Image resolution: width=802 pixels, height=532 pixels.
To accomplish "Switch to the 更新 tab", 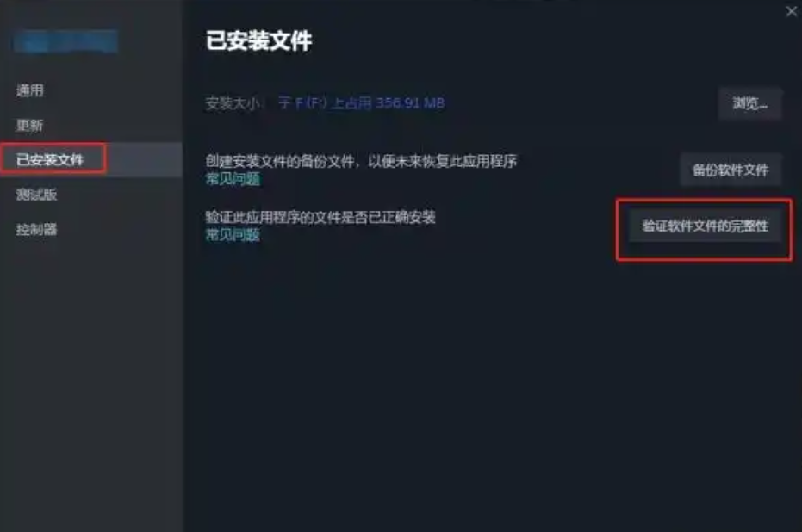I will [x=29, y=125].
